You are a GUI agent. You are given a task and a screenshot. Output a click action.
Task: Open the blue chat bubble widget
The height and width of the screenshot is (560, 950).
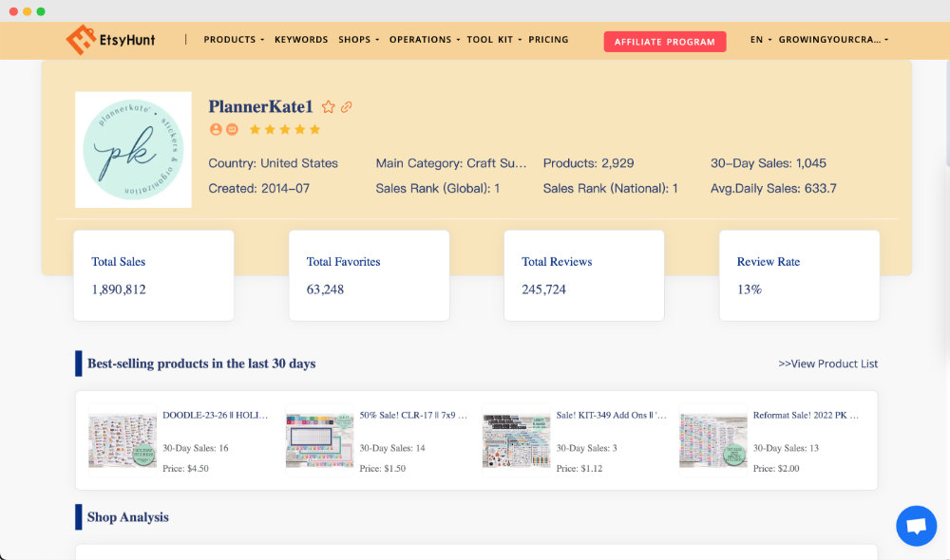[916, 526]
